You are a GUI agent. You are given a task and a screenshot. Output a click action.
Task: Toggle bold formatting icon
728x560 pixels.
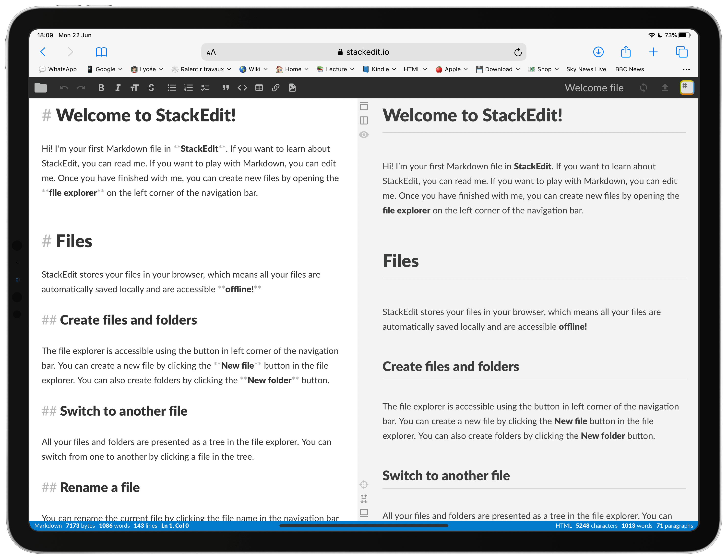click(101, 88)
